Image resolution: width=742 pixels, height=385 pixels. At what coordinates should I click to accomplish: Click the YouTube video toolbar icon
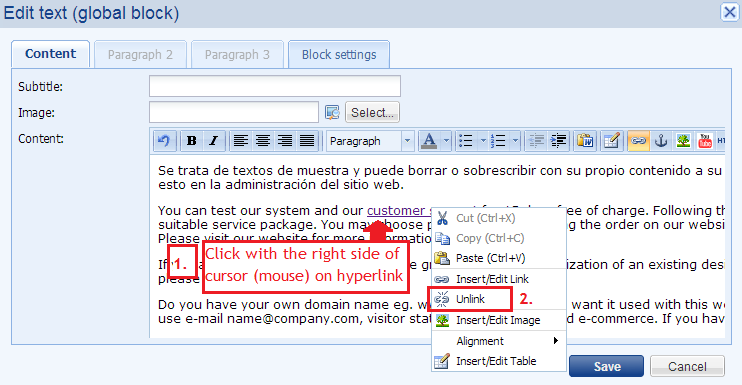(x=705, y=140)
